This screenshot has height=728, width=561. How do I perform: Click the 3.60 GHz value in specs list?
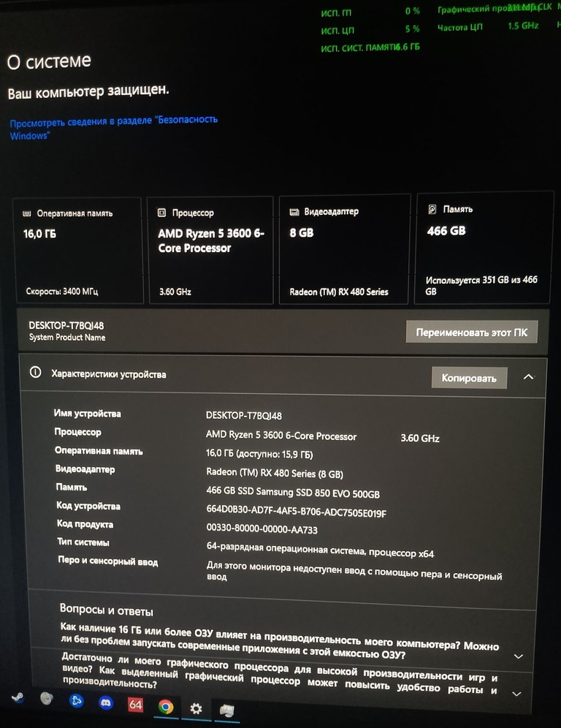(420, 438)
